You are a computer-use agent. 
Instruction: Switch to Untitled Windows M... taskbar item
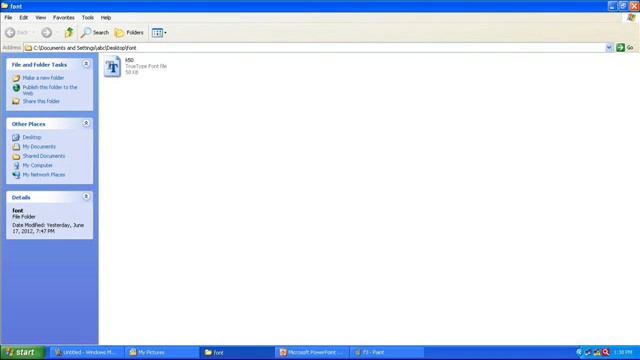87,352
